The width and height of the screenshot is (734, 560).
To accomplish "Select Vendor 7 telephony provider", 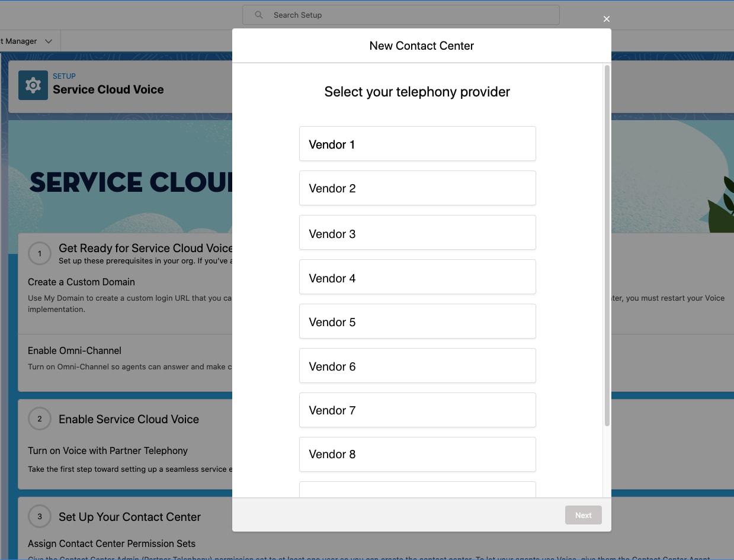I will [x=417, y=410].
